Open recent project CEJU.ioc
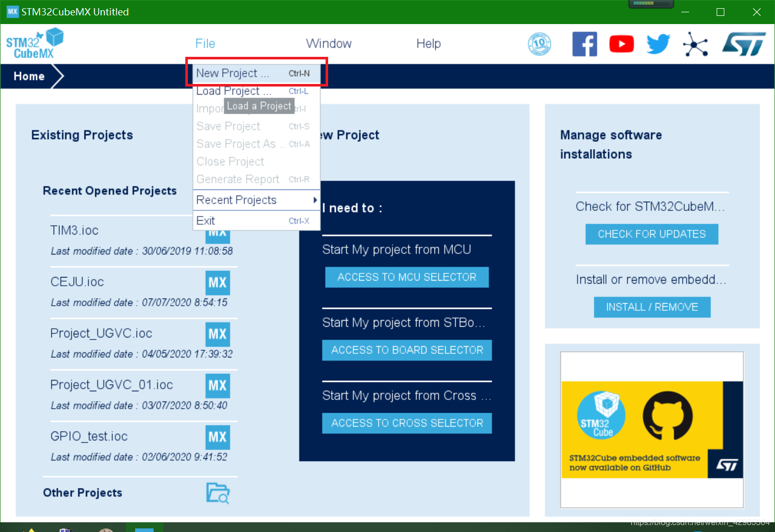Image resolution: width=775 pixels, height=532 pixels. [77, 282]
